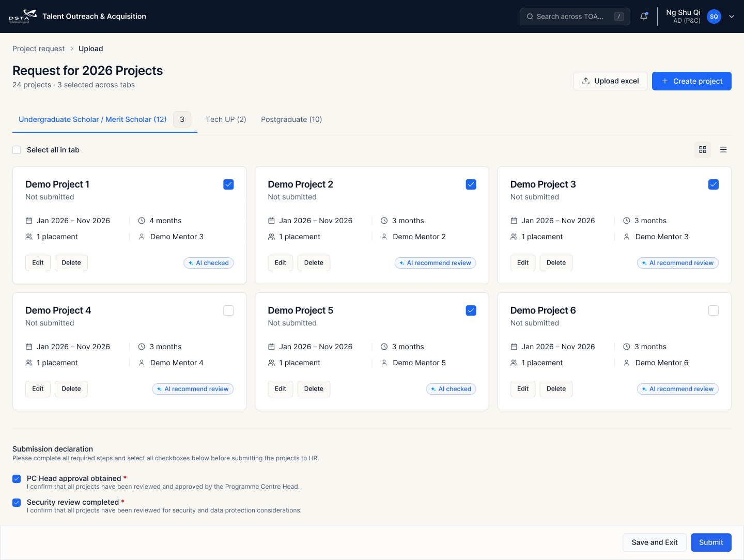Click AI checked badge on Demo Project 1
The image size is (744, 560).
point(209,263)
